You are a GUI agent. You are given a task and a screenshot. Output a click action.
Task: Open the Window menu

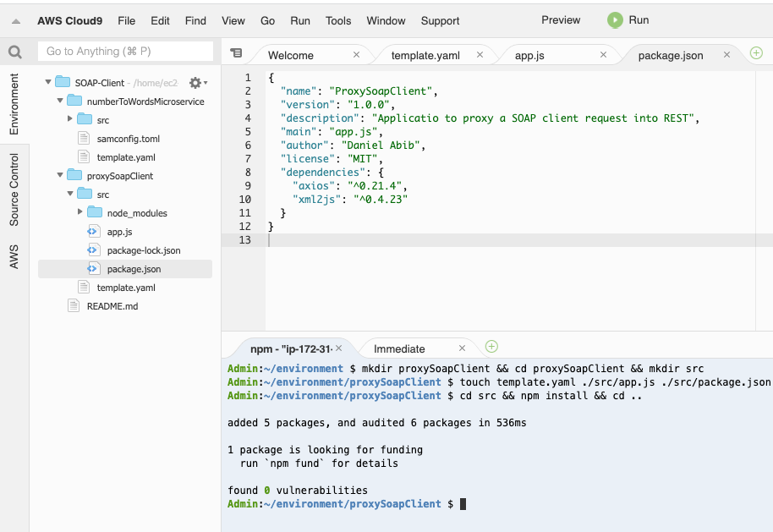tap(386, 20)
